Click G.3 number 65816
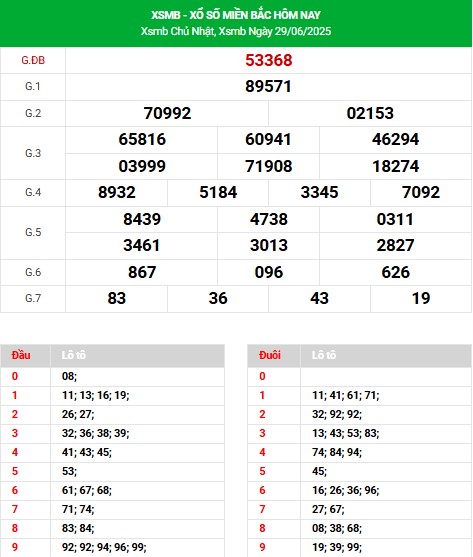This screenshot has height=557, width=473. click(142, 139)
